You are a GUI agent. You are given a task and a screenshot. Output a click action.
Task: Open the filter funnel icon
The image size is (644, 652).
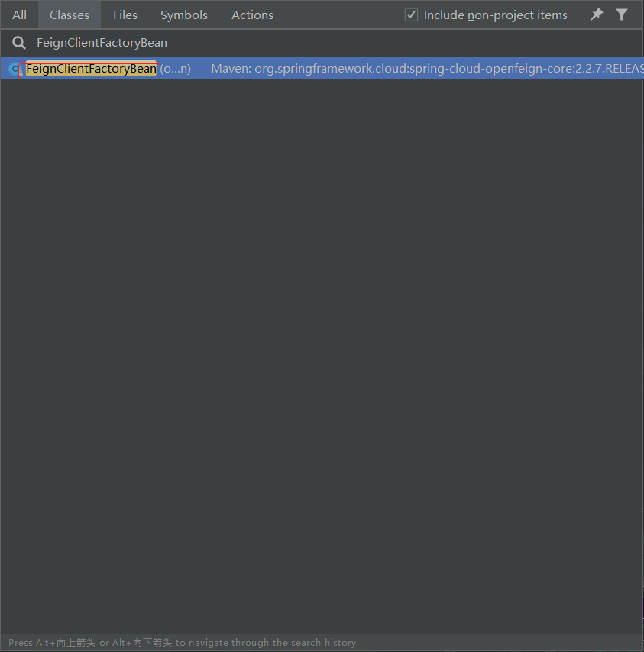[622, 15]
